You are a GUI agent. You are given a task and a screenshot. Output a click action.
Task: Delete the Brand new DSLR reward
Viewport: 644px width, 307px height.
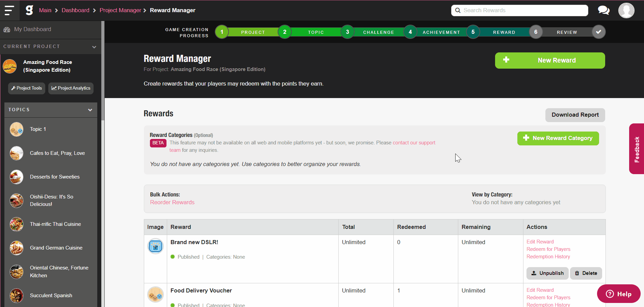[586, 273]
